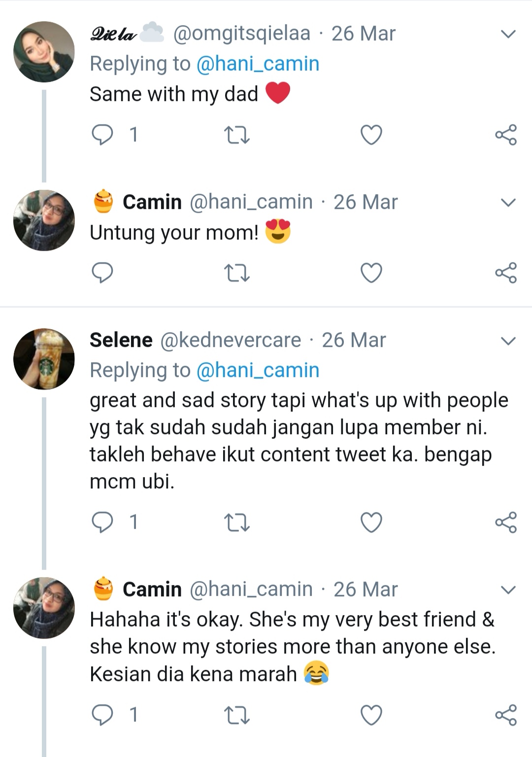The image size is (532, 757).
Task: Retweet Qiela's "Same with my dad" tweet
Action: [x=236, y=135]
